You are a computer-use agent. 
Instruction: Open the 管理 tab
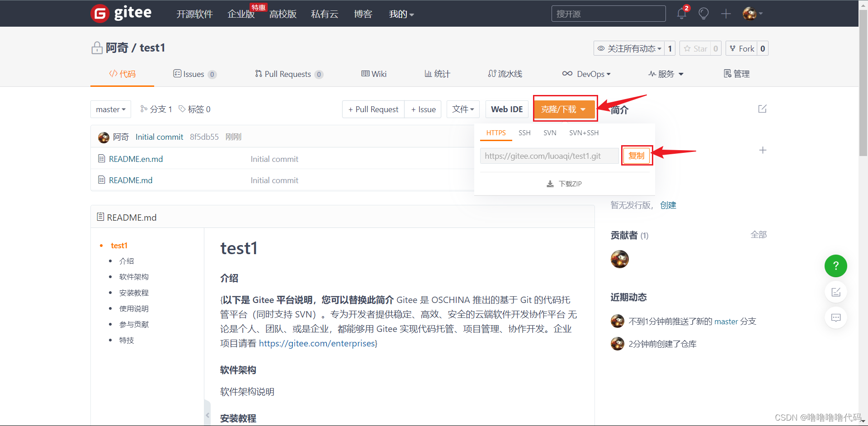[x=736, y=74]
